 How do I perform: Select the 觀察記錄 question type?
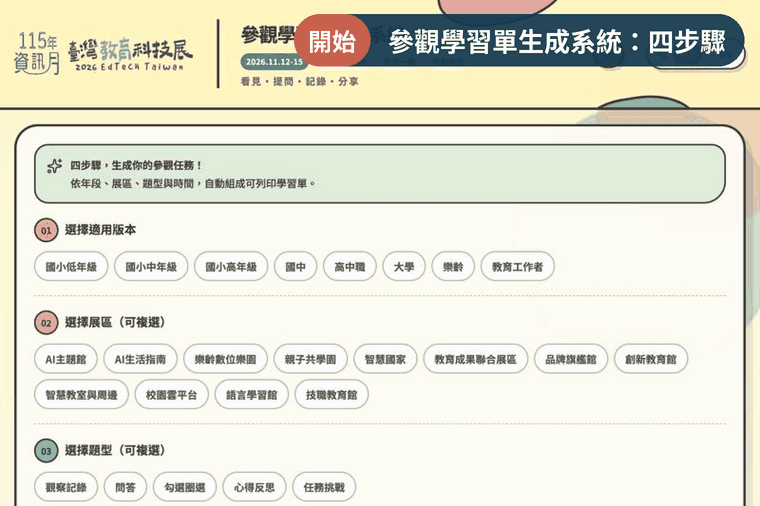point(66,487)
